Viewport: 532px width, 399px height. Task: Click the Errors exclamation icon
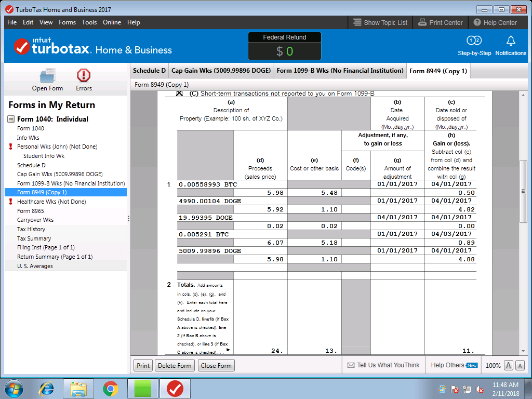(x=84, y=75)
